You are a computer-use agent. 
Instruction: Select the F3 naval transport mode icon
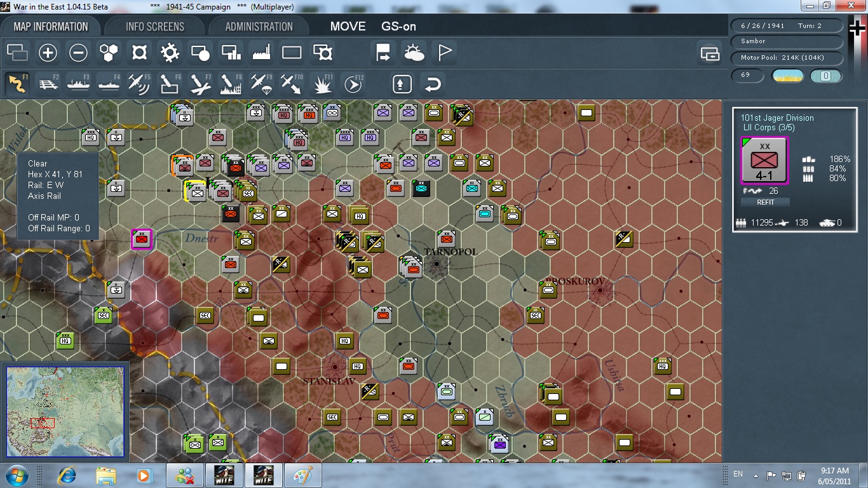pyautogui.click(x=78, y=84)
